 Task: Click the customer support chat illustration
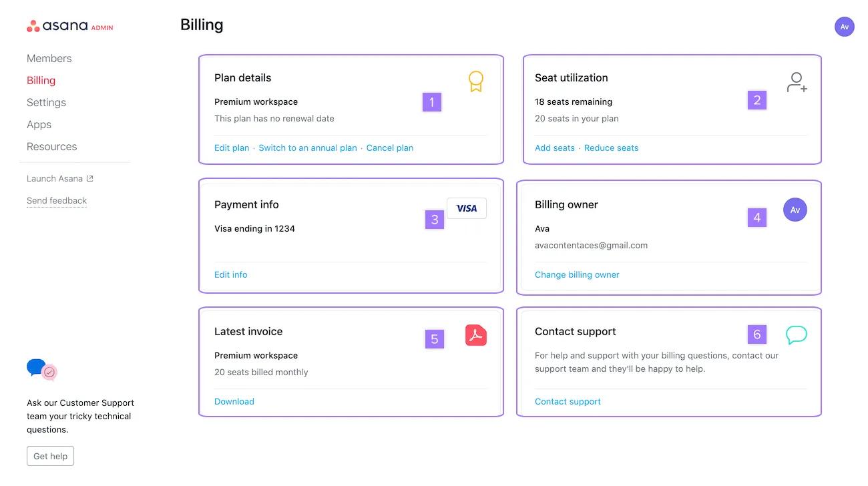click(x=41, y=369)
